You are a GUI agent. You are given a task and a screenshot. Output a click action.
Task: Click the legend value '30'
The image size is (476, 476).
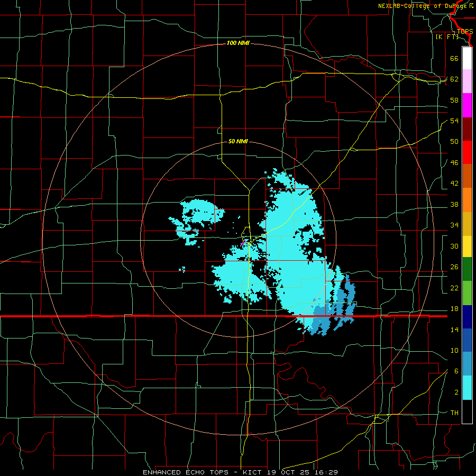[454, 246]
